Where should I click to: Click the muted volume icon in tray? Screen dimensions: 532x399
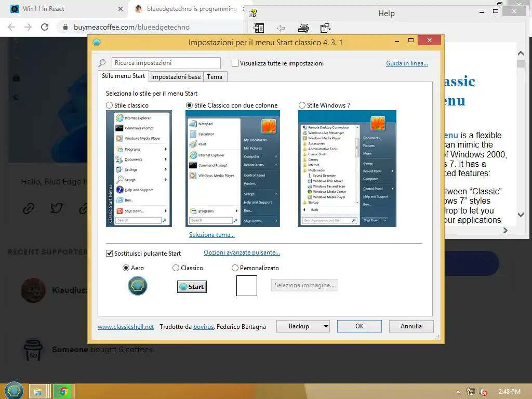483,392
